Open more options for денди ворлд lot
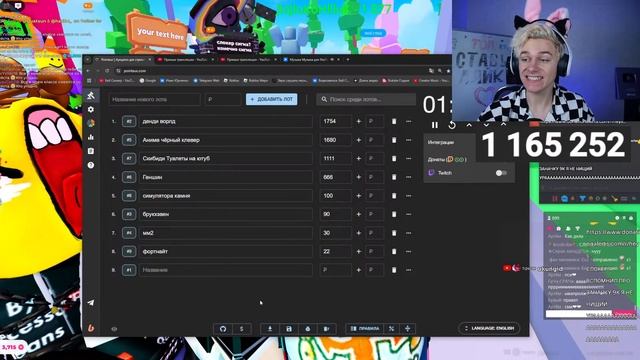The width and height of the screenshot is (640, 360). pyautogui.click(x=409, y=121)
